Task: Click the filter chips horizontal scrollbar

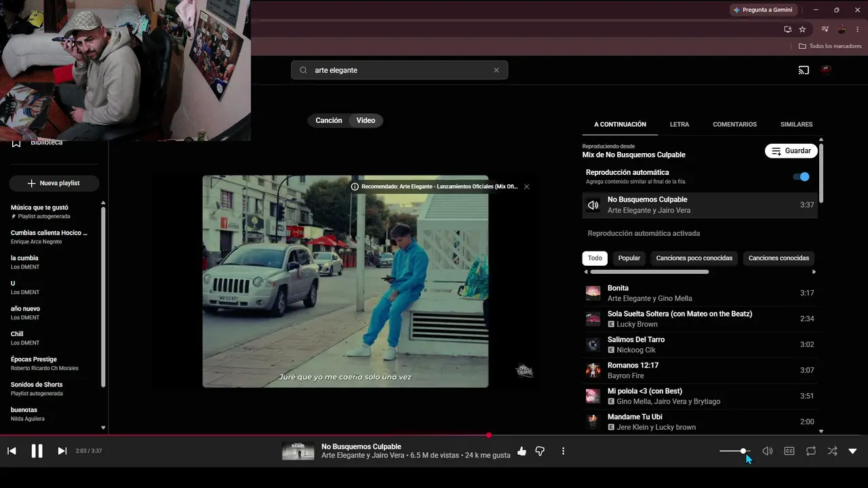Action: (x=650, y=272)
